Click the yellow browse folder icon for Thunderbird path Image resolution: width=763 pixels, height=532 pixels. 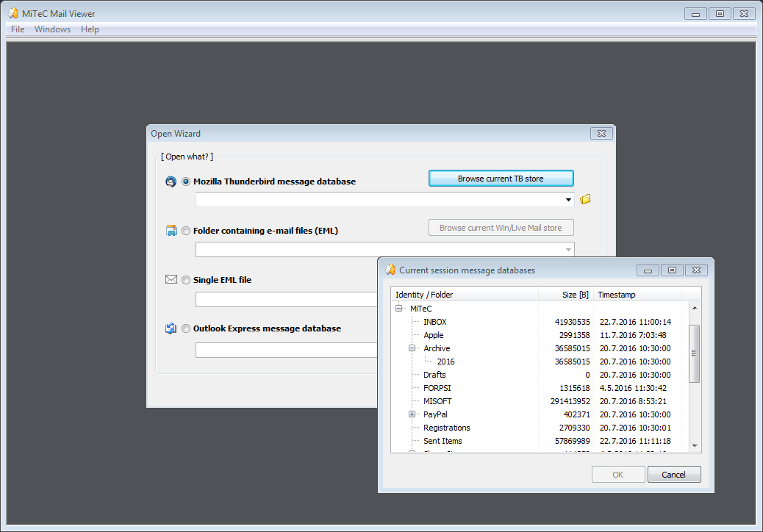585,199
